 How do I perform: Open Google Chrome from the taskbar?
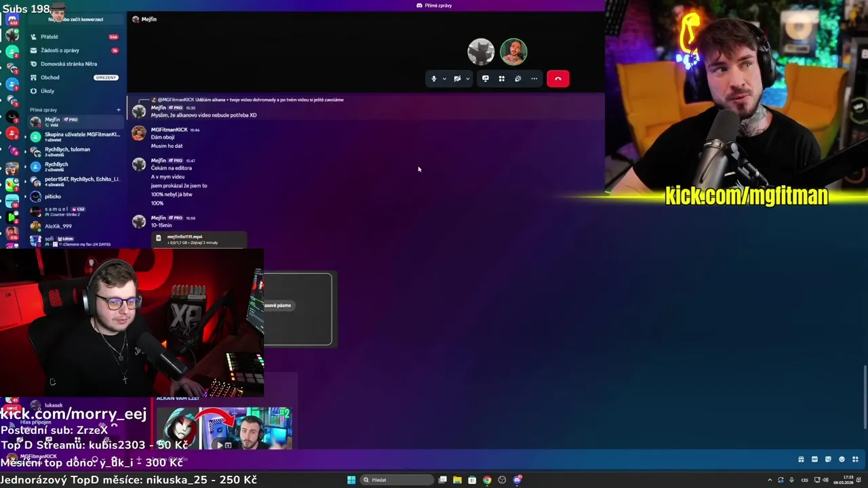click(x=487, y=480)
